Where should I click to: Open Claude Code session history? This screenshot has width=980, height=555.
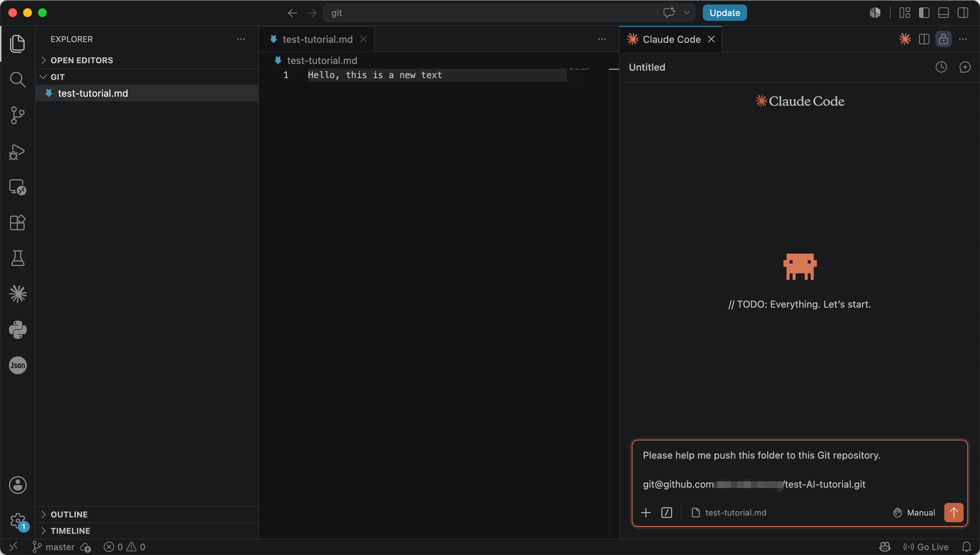[x=941, y=67]
